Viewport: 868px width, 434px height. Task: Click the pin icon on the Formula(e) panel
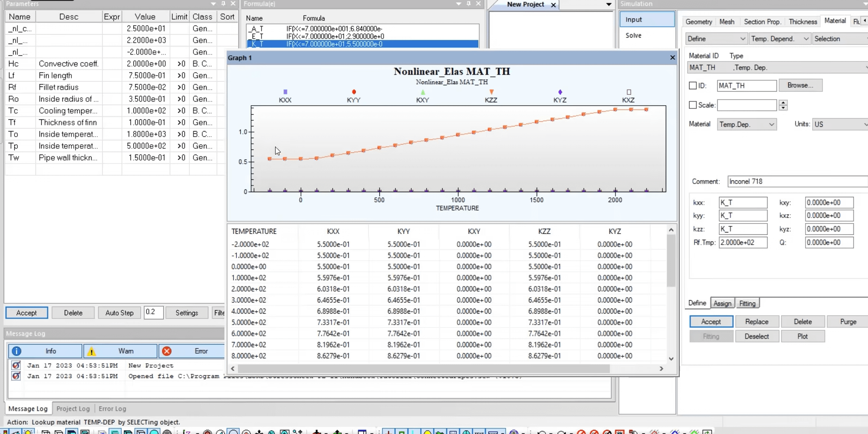pyautogui.click(x=468, y=3)
